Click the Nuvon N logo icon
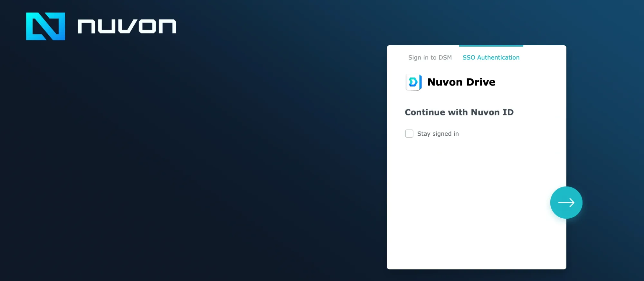The width and height of the screenshot is (644, 281). pos(45,26)
